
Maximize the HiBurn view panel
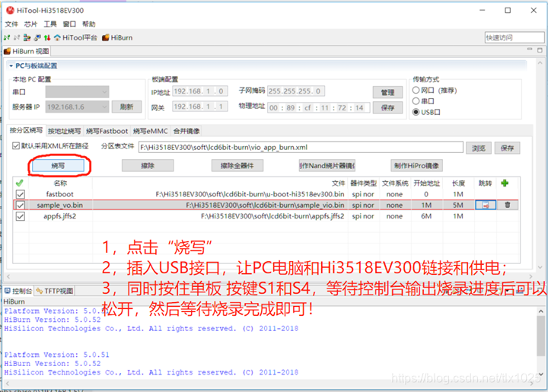click(540, 50)
